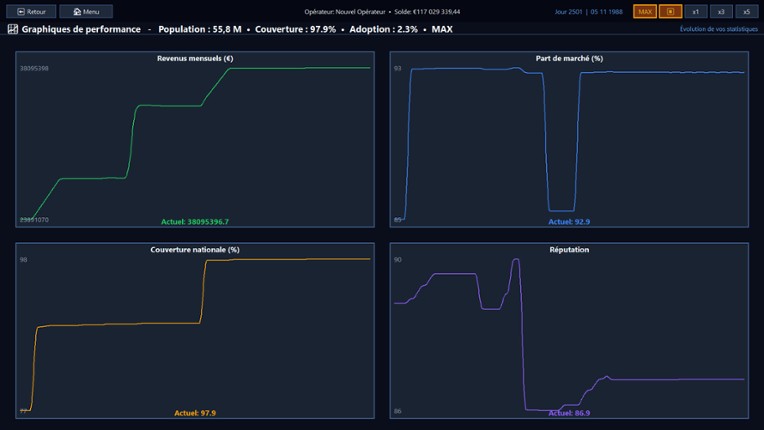Open the Menu button with home icon
This screenshot has height=430, width=764.
coord(85,11)
